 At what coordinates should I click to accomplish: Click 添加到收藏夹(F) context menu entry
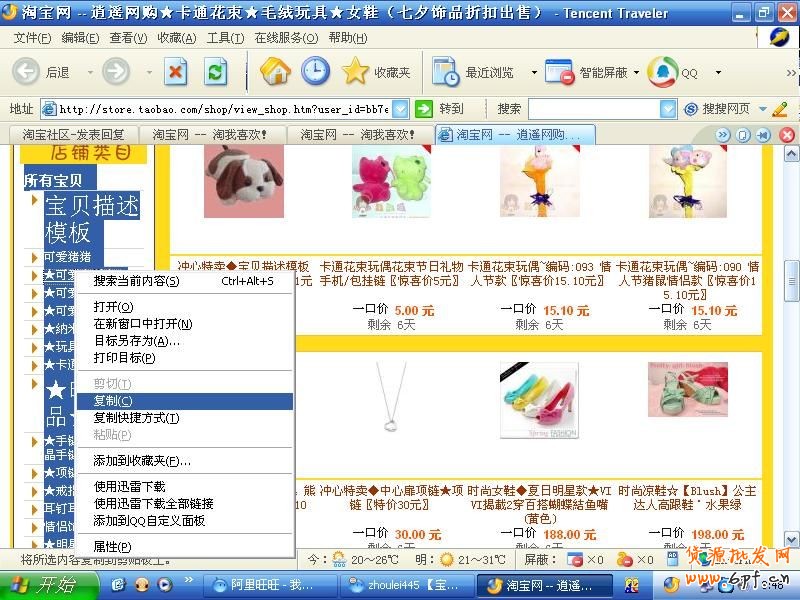(142, 461)
